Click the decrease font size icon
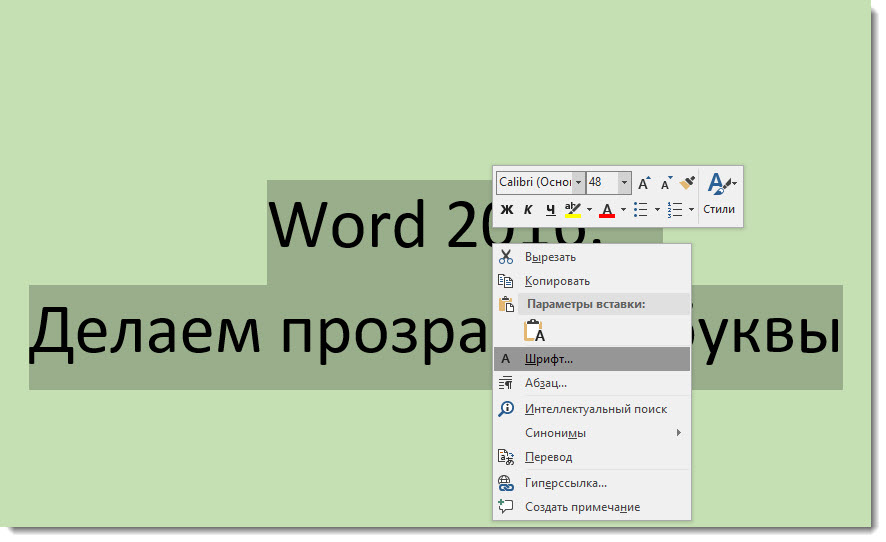Image resolution: width=886 pixels, height=542 pixels. click(665, 183)
